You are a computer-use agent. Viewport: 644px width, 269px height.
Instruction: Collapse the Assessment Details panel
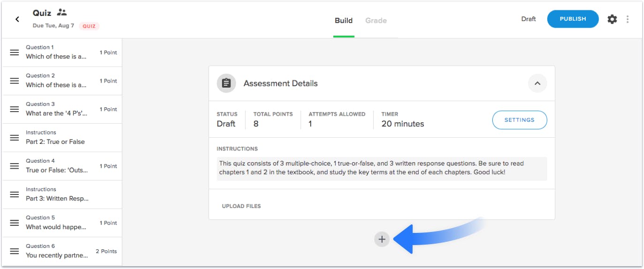(537, 83)
